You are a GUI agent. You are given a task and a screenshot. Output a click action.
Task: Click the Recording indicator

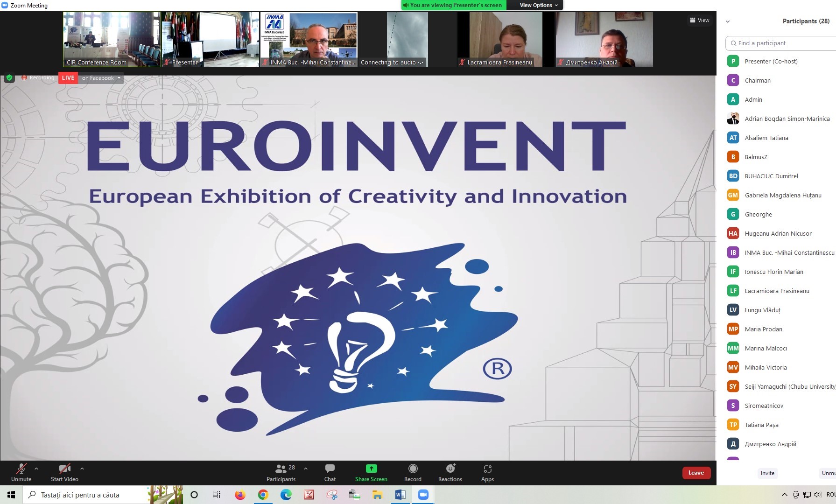click(x=38, y=77)
